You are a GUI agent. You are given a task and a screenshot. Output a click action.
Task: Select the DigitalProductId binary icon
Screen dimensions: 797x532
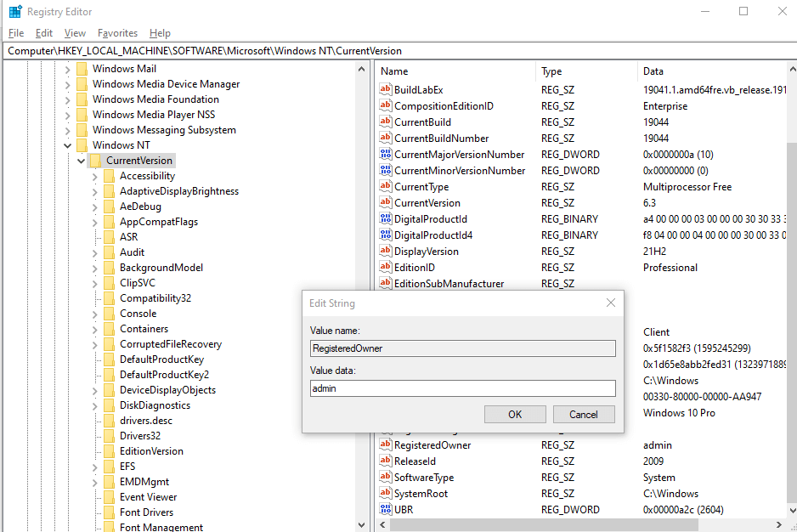tap(386, 218)
